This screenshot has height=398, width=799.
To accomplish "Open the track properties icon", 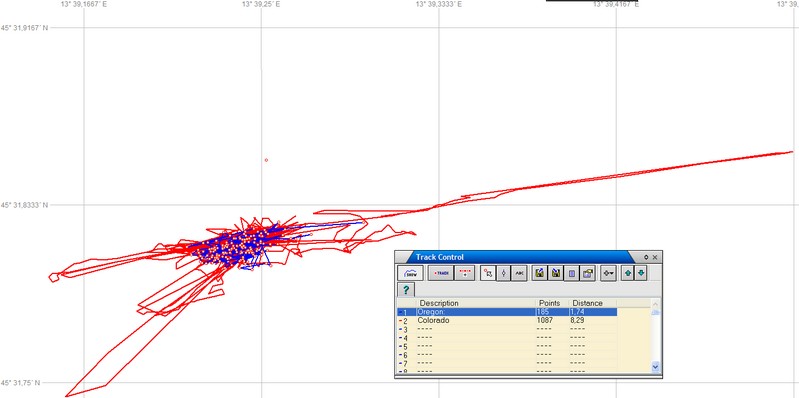I will 572,273.
